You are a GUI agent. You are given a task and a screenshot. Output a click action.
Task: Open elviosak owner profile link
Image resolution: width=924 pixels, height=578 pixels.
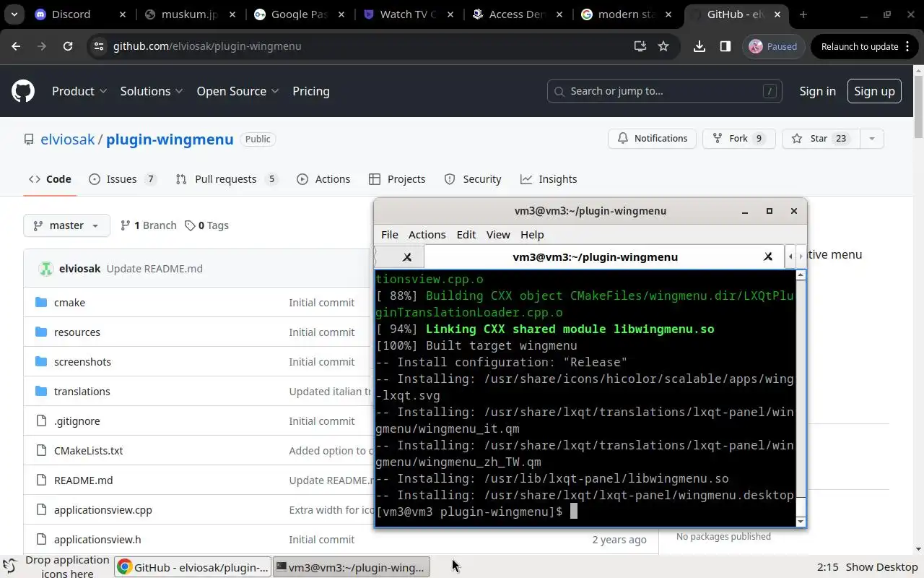tap(68, 139)
